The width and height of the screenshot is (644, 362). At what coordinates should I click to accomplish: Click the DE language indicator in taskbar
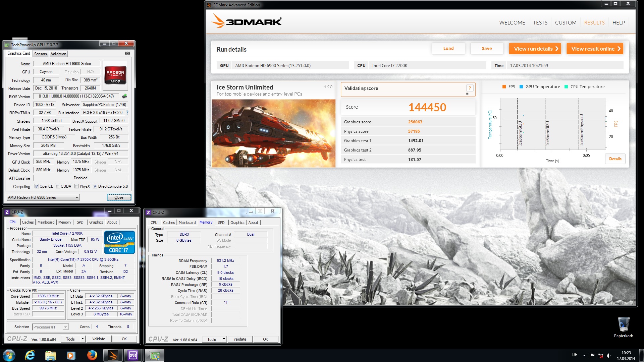tap(575, 355)
